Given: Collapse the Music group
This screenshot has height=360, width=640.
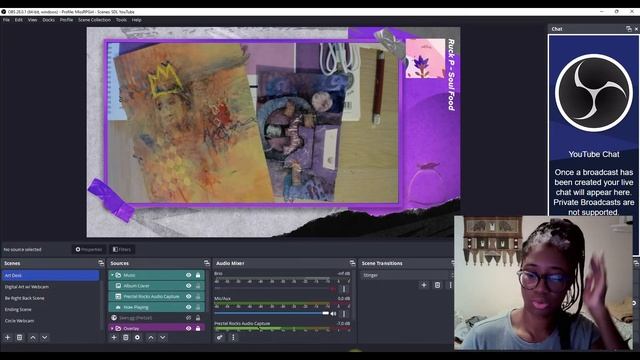Looking at the screenshot, I should 112,275.
